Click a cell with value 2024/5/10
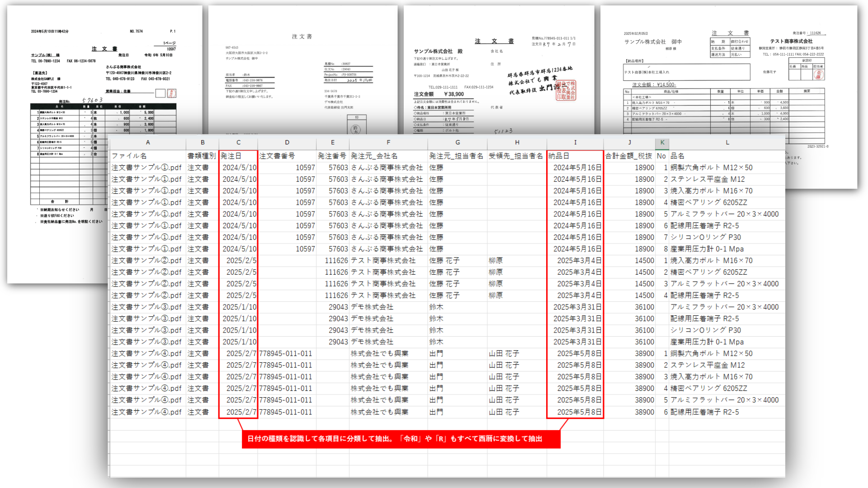The height and width of the screenshot is (488, 868). 237,167
